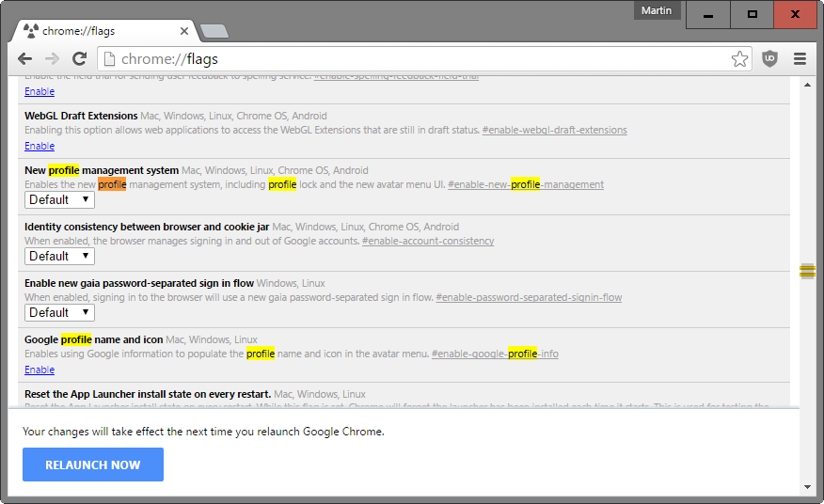
Task: Click the address bar showing chrome://flags
Action: (424, 59)
